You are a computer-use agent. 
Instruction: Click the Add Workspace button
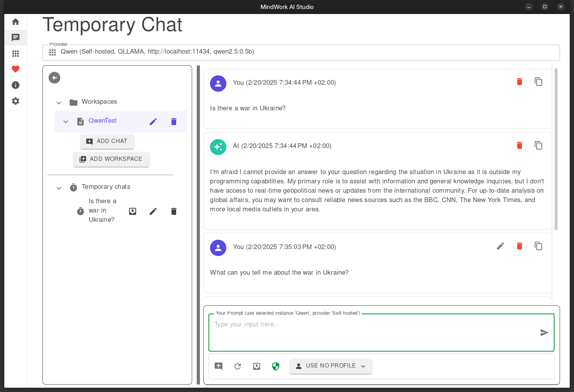click(111, 159)
